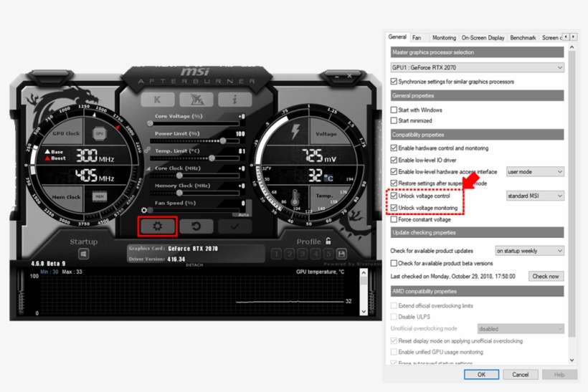This screenshot has width=588, height=392.
Task: Toggle Unlock voltage control checkbox
Action: click(394, 196)
